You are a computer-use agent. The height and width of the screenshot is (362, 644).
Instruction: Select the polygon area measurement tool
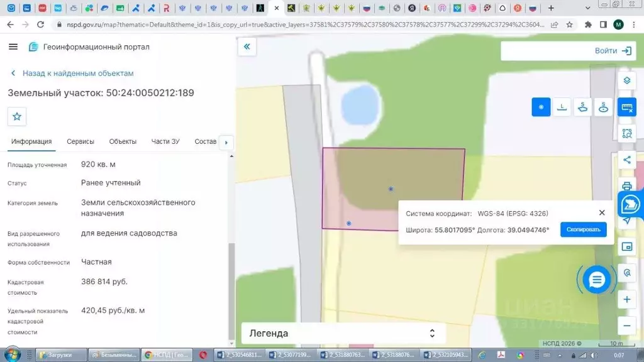pos(582,107)
